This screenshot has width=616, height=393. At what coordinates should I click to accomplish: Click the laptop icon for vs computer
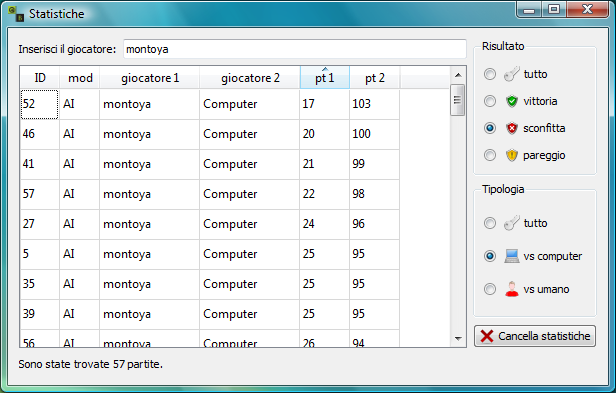tap(512, 256)
